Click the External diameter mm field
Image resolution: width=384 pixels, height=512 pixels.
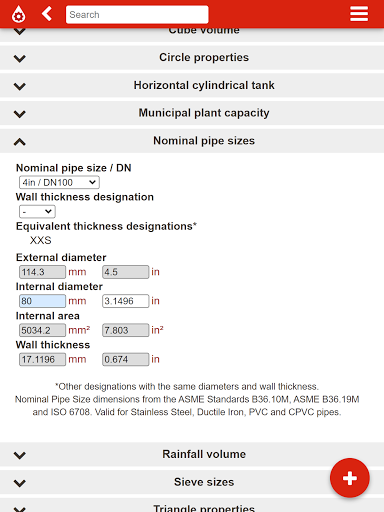pos(42,272)
